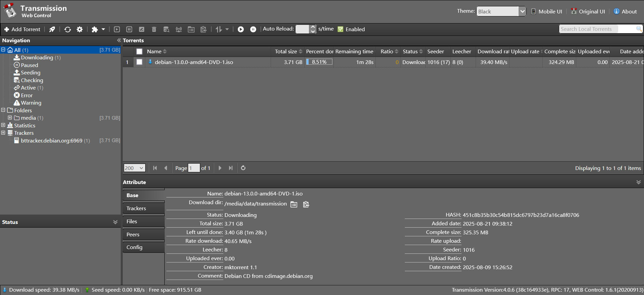The width and height of the screenshot is (644, 295).
Task: Click the pause selected torrent icon
Action: [129, 29]
